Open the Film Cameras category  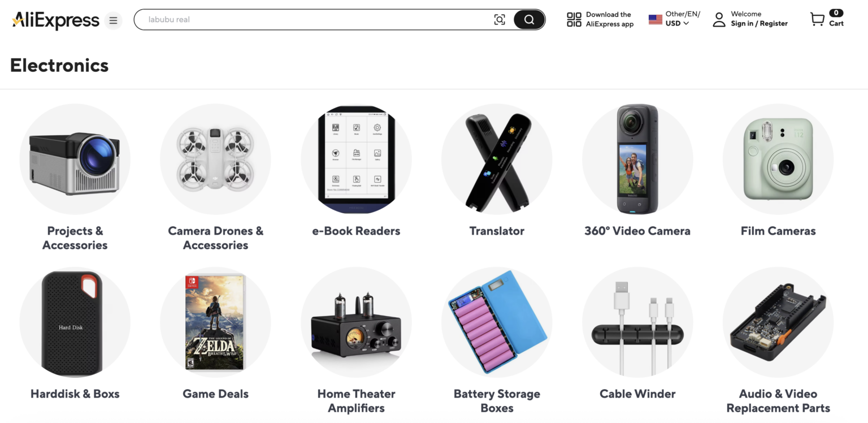778,159
